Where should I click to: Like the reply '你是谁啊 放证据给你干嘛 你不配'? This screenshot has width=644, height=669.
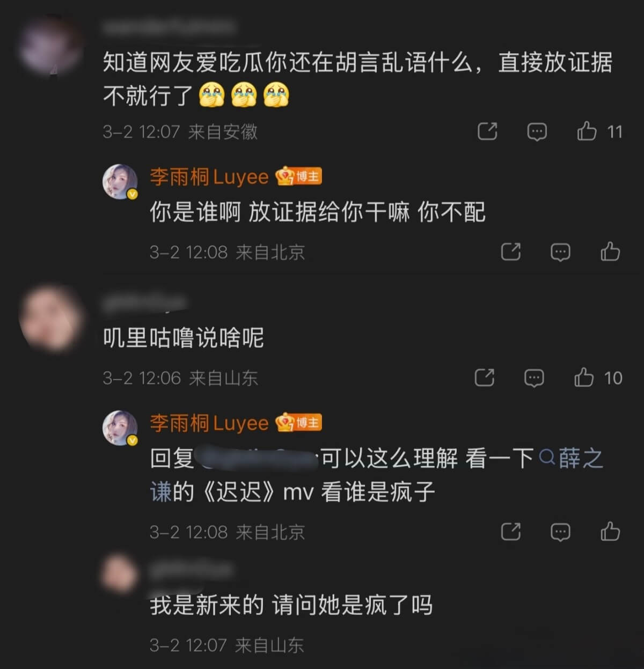click(x=610, y=252)
